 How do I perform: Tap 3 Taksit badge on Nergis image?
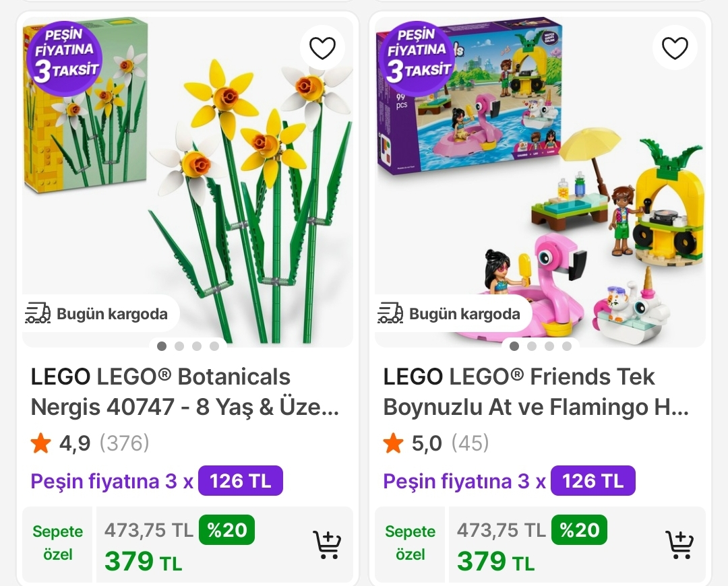pos(64,53)
